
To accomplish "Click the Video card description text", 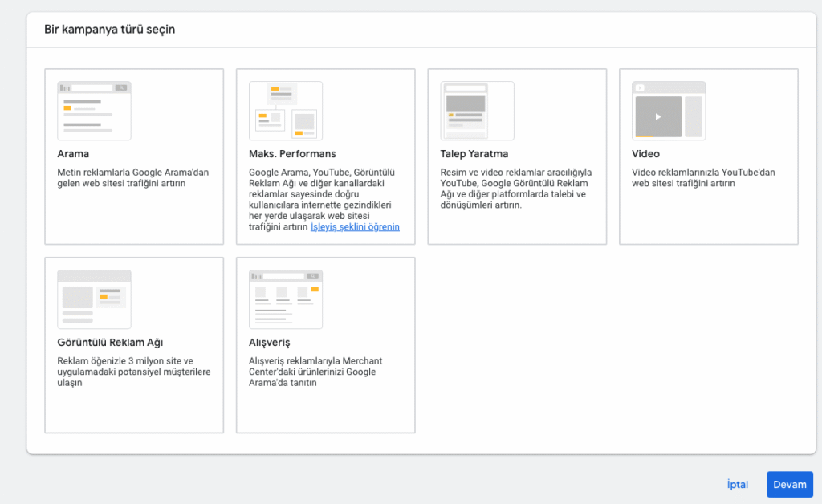I will point(703,178).
